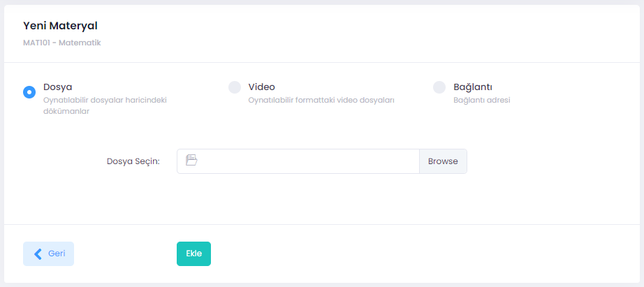Screen dimensions: 644x287
Task: Click the 'Geri' text on back button
Action: [57, 253]
